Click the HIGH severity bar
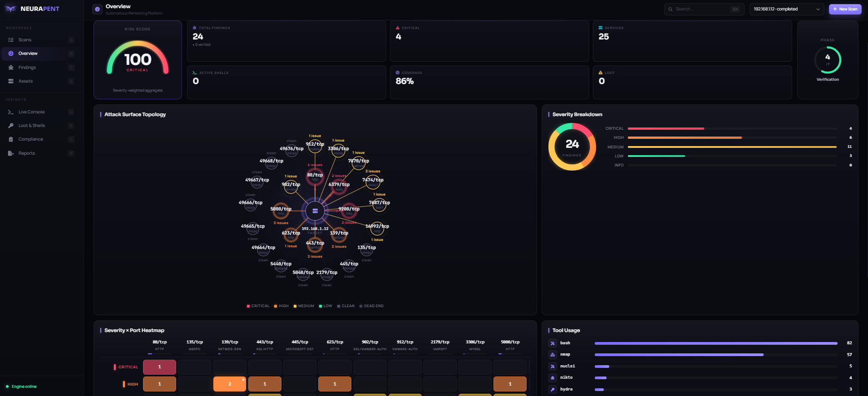Viewport: 868px width, 396px height. (732, 137)
